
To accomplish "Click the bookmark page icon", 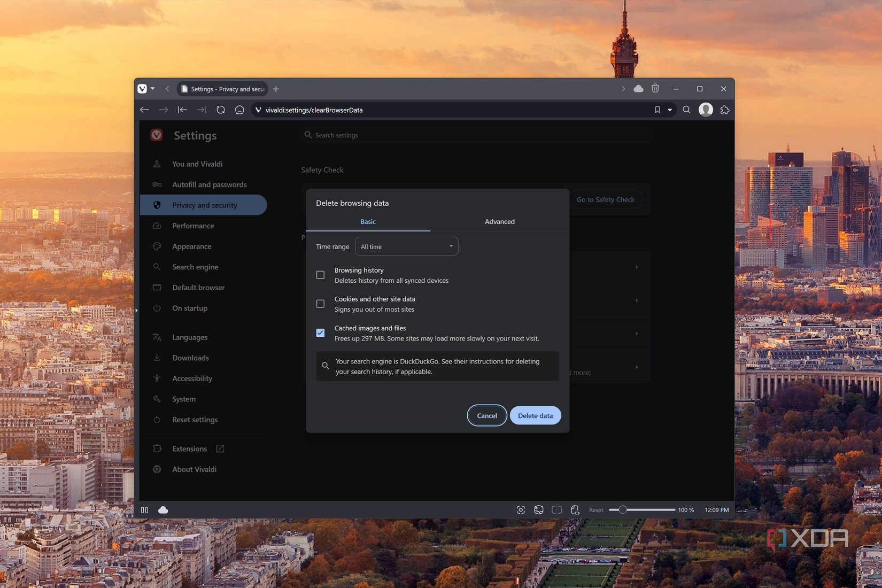I will [x=657, y=110].
